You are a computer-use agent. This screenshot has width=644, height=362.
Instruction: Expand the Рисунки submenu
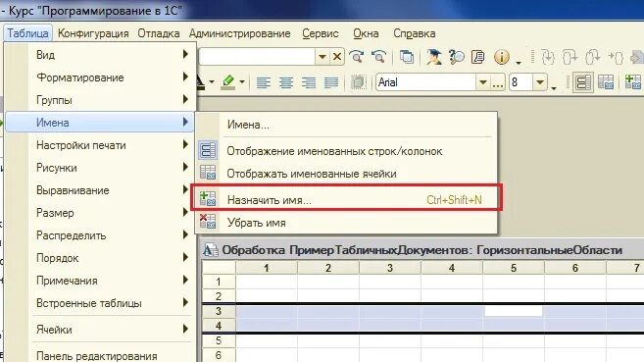pyautogui.click(x=99, y=168)
